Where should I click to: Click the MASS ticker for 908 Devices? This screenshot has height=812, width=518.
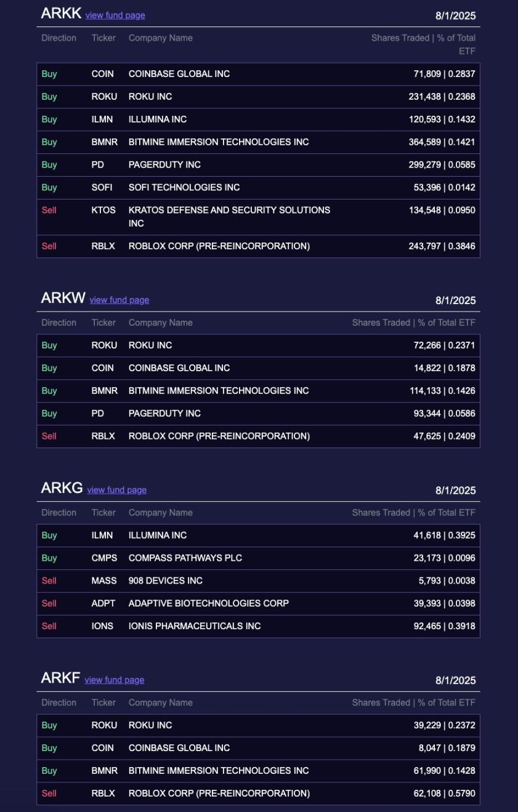103,581
